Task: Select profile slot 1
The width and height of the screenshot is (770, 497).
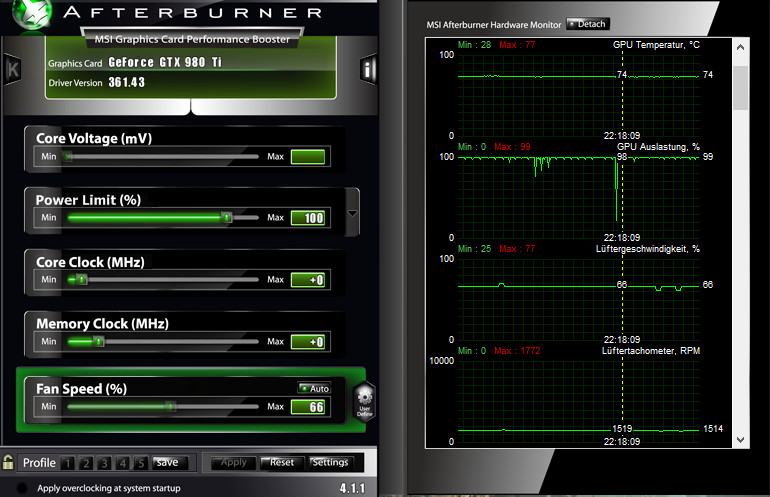Action: click(68, 463)
